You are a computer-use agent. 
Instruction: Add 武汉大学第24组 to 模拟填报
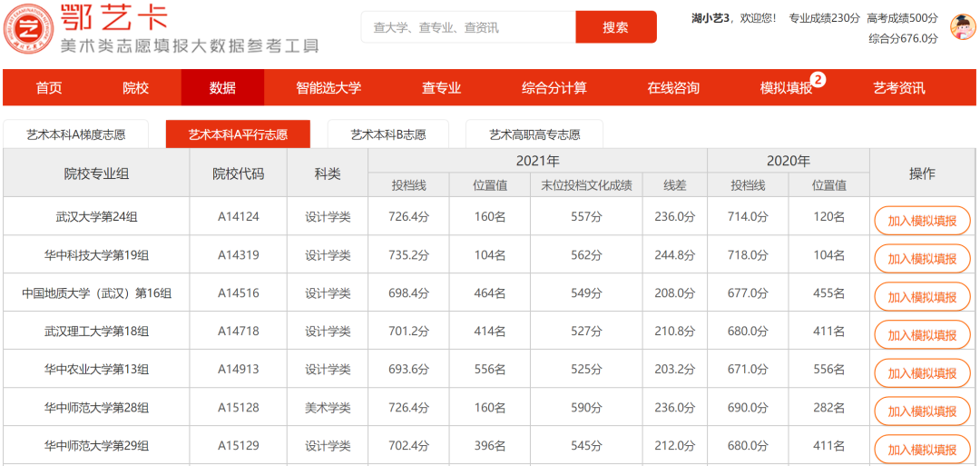(922, 220)
